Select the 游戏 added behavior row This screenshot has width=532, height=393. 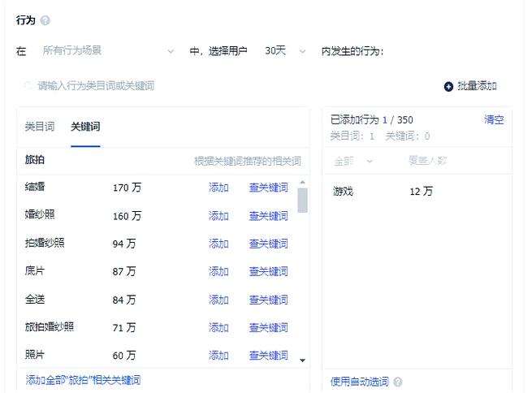[x=417, y=192]
